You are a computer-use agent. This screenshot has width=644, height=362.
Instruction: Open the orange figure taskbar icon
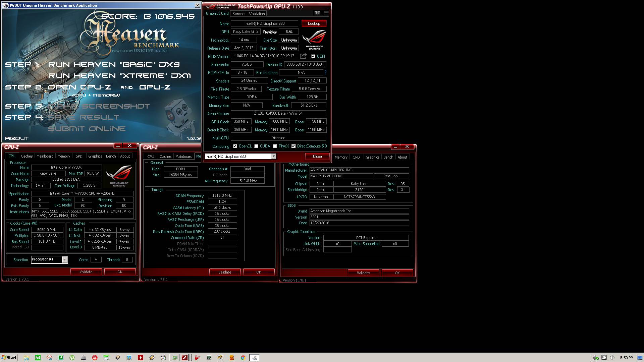point(232,358)
